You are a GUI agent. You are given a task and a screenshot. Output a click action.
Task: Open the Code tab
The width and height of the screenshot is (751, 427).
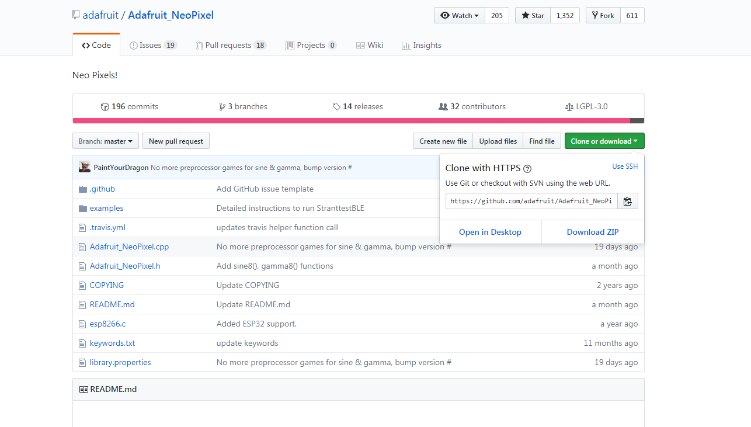(x=96, y=45)
